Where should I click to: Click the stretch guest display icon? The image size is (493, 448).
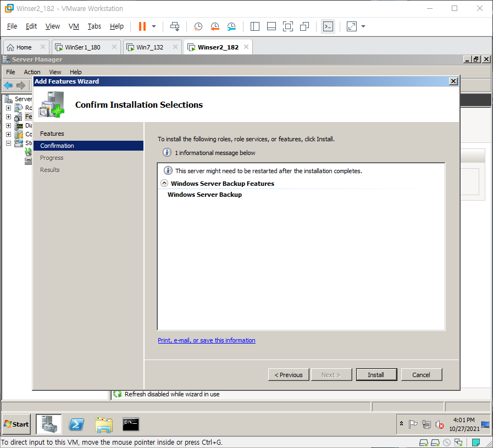click(x=352, y=26)
